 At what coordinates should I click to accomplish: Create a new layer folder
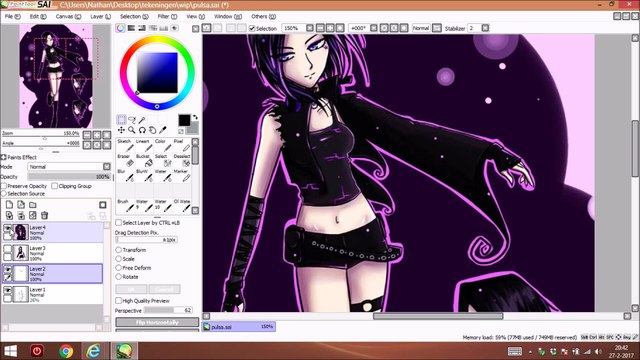tap(33, 204)
